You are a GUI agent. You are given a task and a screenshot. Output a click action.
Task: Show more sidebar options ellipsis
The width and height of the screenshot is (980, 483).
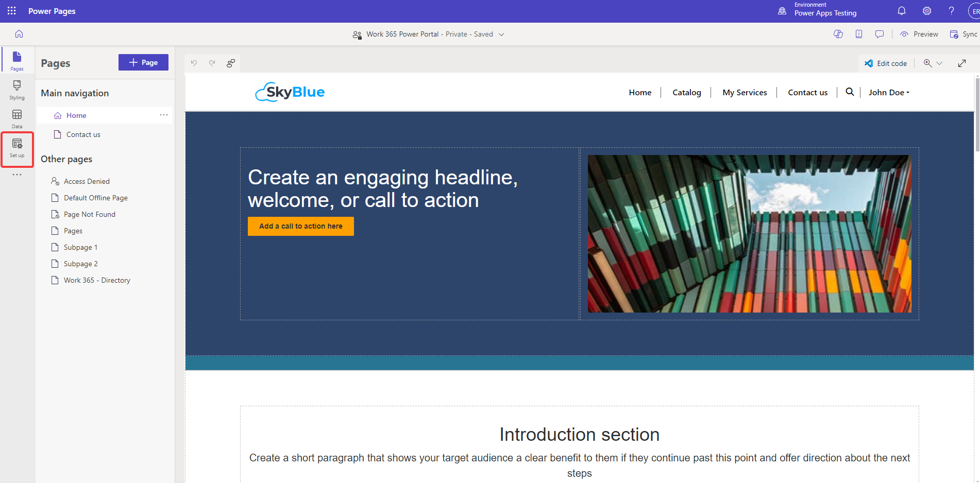(17, 175)
